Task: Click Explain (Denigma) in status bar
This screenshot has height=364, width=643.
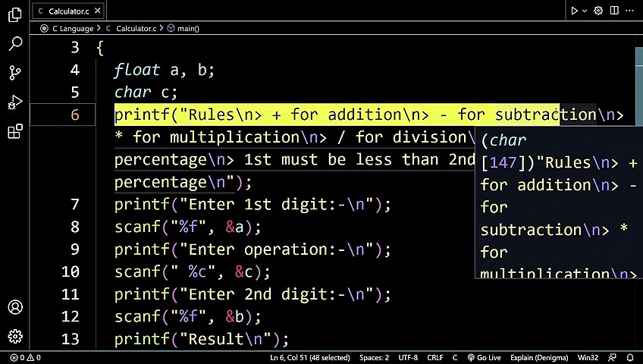Action: [x=539, y=357]
